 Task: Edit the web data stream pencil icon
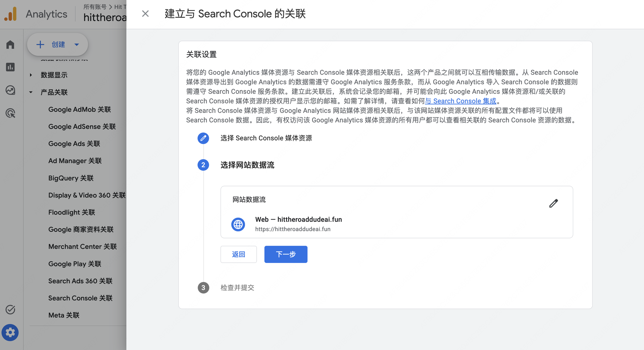pos(554,203)
